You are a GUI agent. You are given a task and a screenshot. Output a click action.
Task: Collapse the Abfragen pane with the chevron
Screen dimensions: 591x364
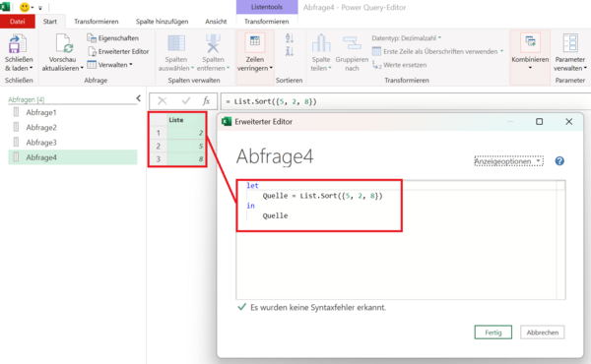(138, 98)
